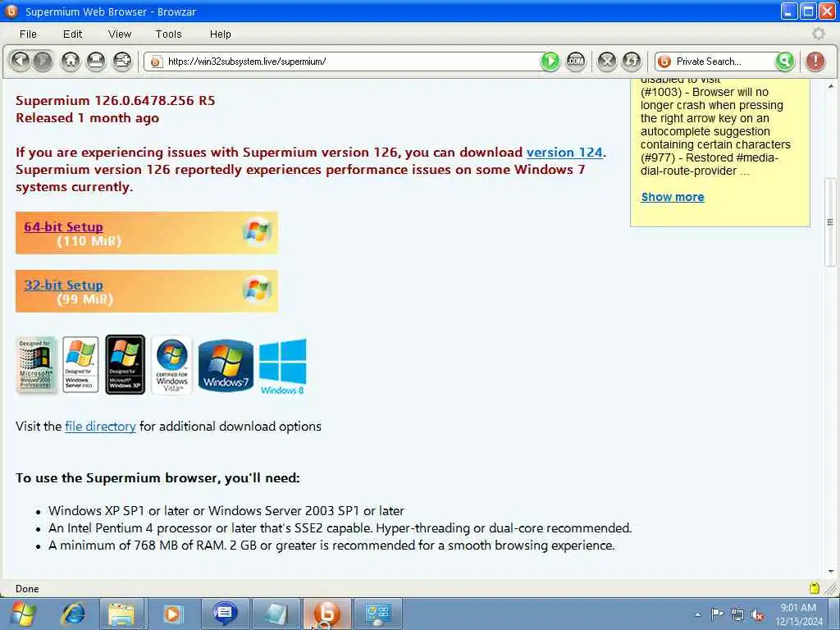Open the Help menu

tap(220, 34)
